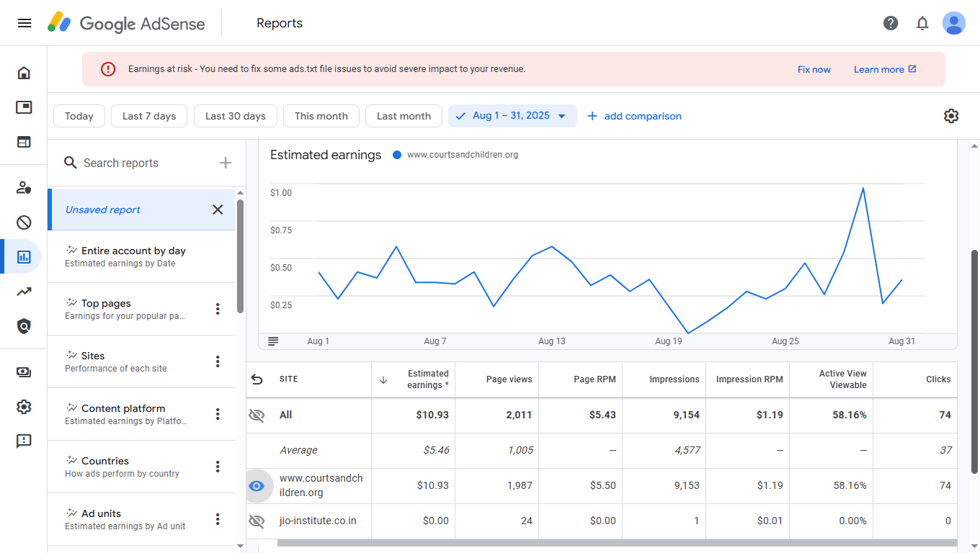Screen dimensions: 980x553
Task: Open Payments sidebar icon
Action: [x=24, y=372]
